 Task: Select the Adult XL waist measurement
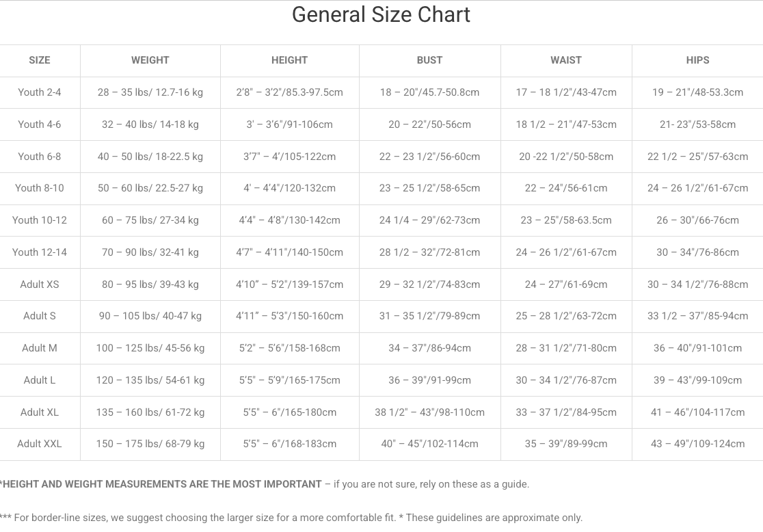click(x=566, y=412)
